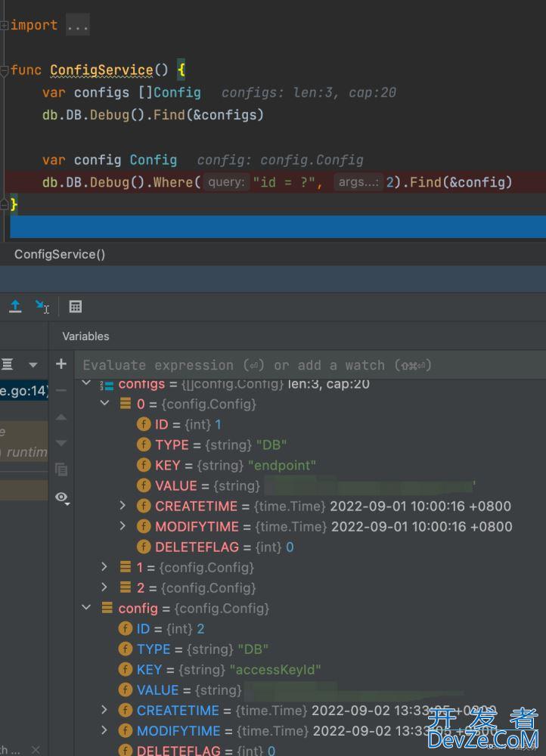Click field icon beside ID under element 0

(144, 424)
